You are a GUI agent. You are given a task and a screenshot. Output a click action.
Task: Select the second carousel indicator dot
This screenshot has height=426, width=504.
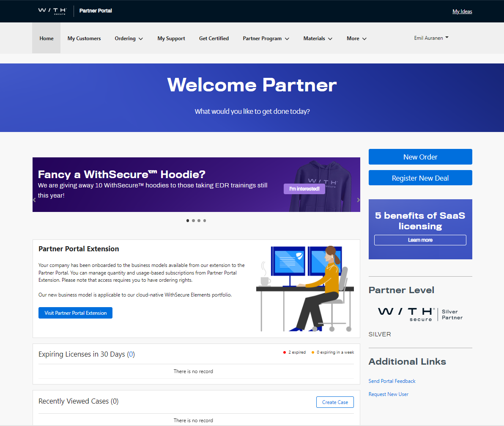(x=193, y=220)
